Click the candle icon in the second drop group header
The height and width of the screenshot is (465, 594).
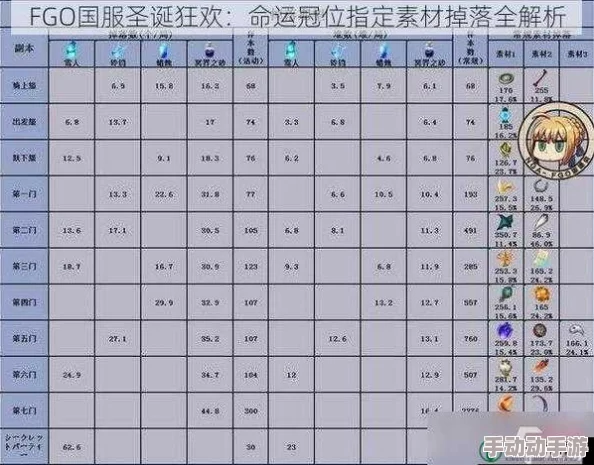point(383,51)
